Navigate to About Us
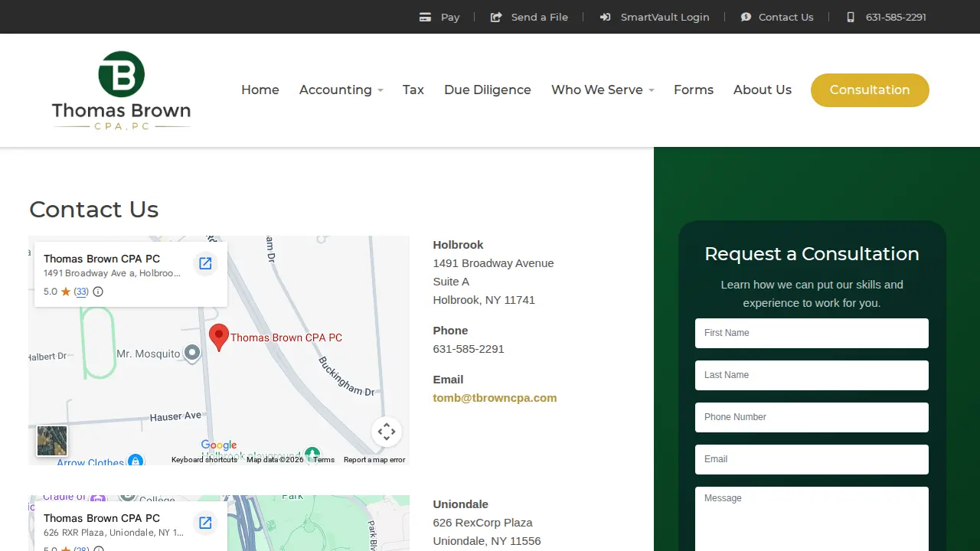 (763, 90)
